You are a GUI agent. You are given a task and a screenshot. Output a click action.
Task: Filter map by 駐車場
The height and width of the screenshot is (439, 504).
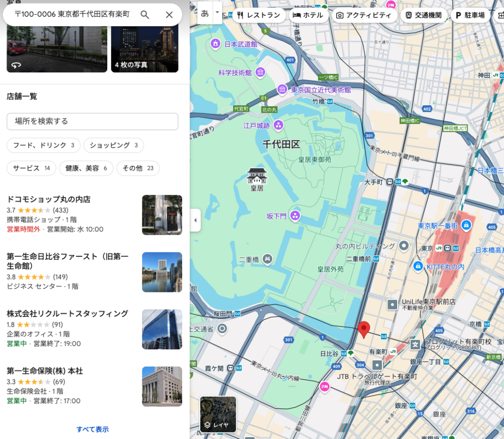click(470, 15)
